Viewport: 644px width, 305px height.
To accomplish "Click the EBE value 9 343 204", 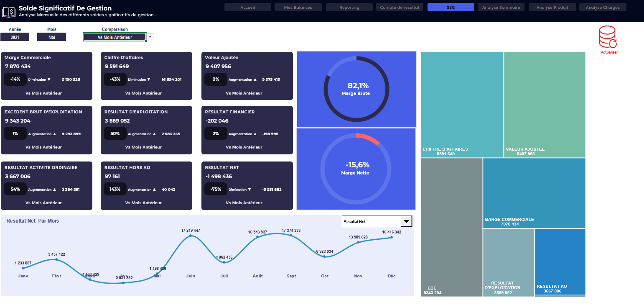I will click(x=18, y=121).
